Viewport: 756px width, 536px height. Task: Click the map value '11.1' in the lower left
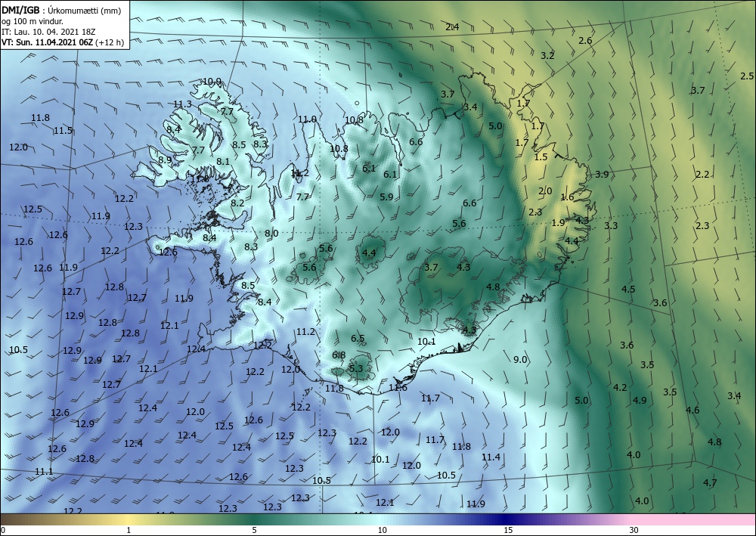[x=44, y=472]
